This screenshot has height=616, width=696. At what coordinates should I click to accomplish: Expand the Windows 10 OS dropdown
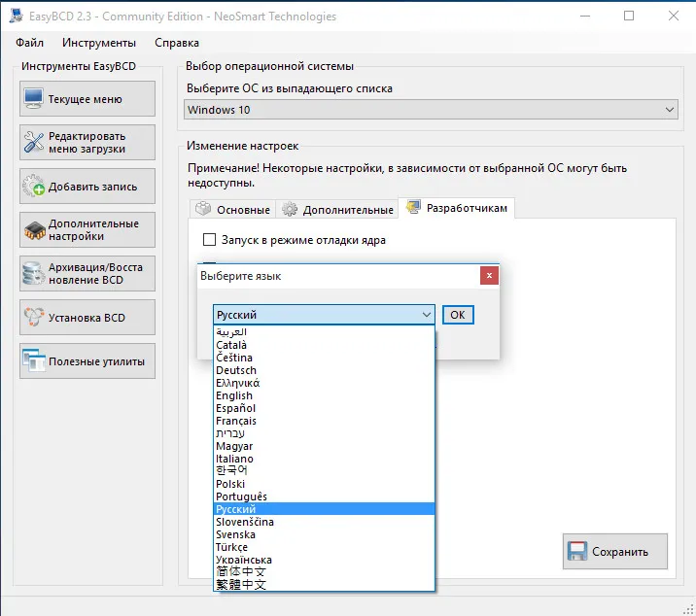click(x=670, y=110)
